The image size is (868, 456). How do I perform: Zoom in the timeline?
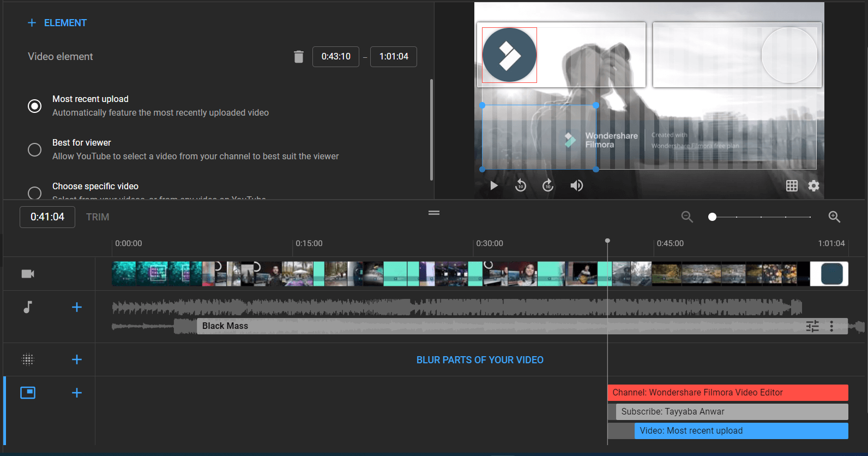tap(834, 217)
